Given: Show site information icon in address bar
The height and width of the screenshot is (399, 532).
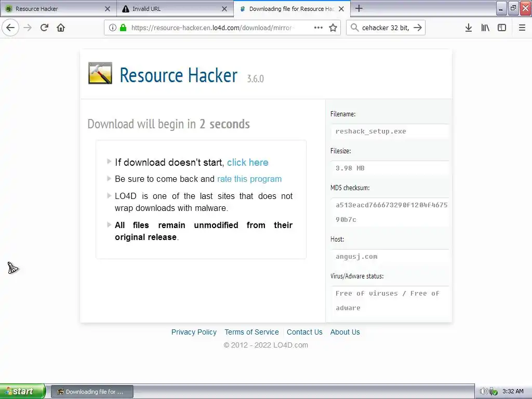Looking at the screenshot, I should (x=113, y=28).
